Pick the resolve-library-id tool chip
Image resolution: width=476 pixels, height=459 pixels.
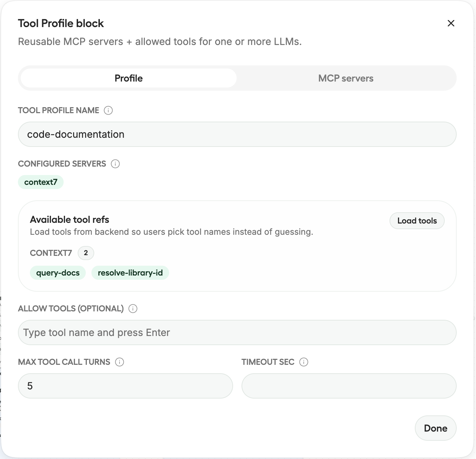(130, 273)
